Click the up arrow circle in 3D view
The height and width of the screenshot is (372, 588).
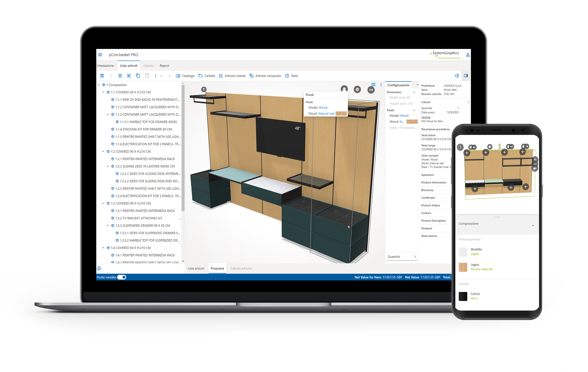(x=204, y=89)
